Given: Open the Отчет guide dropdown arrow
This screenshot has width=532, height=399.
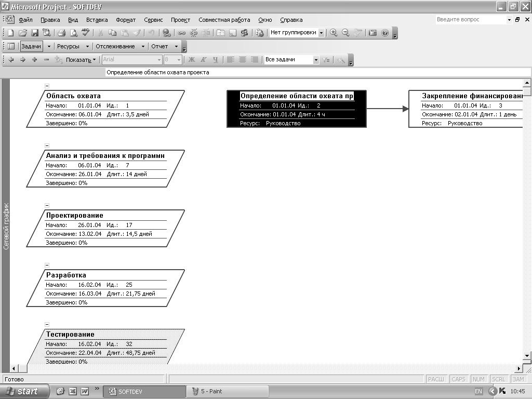Looking at the screenshot, I should pos(176,46).
